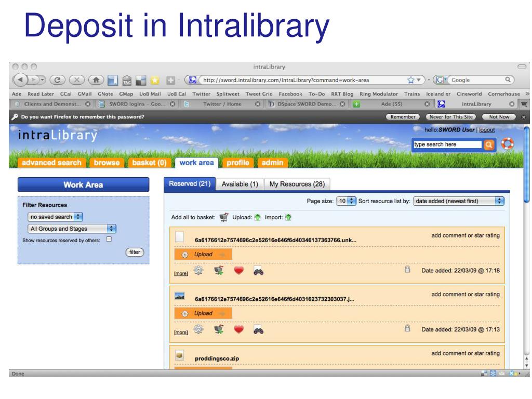Open the advanced search tab
Image resolution: width=532 pixels, height=399 pixels.
(51, 163)
